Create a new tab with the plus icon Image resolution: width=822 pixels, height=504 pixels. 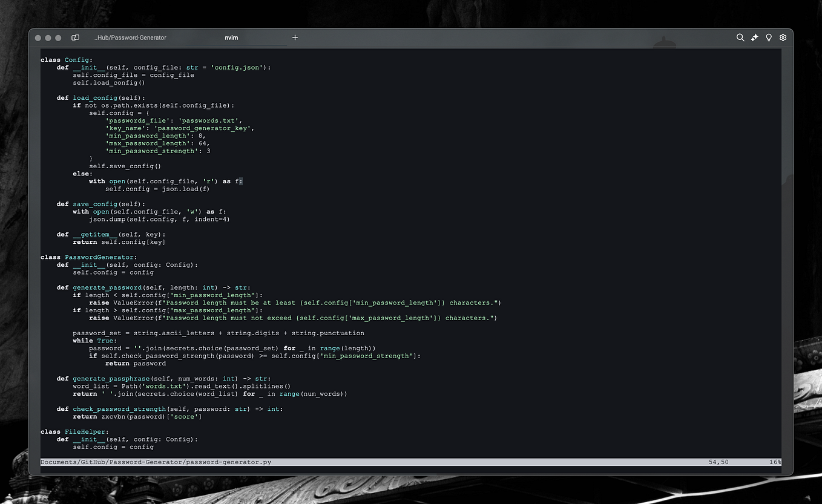tap(295, 37)
